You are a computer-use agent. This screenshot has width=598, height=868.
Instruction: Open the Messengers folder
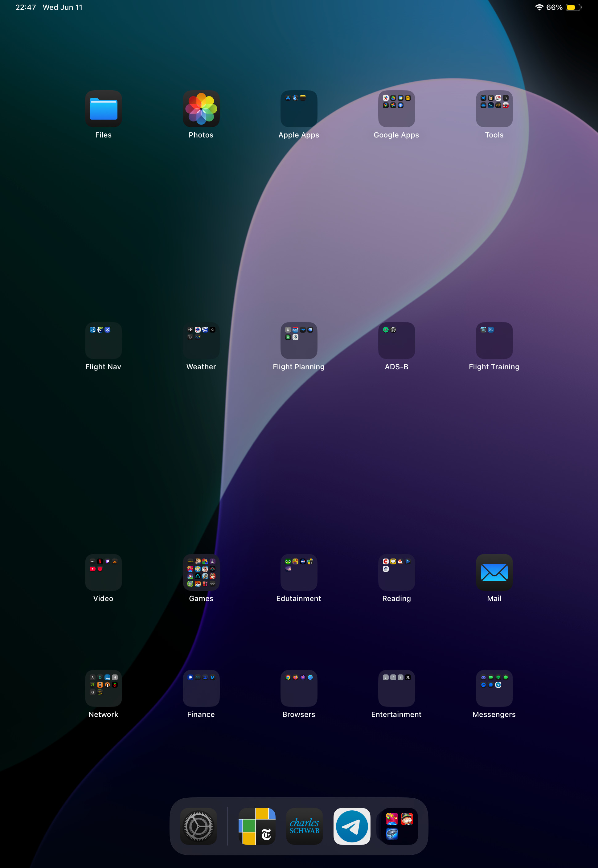click(x=494, y=688)
